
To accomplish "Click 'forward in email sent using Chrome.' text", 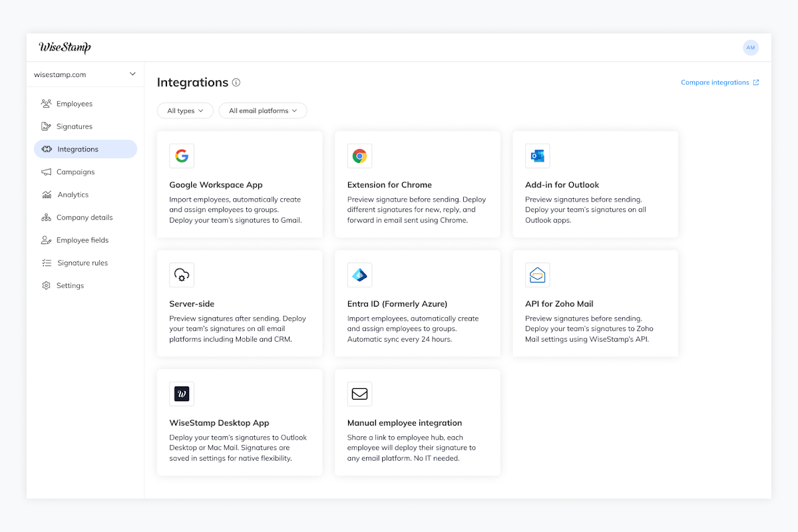I will pos(407,220).
